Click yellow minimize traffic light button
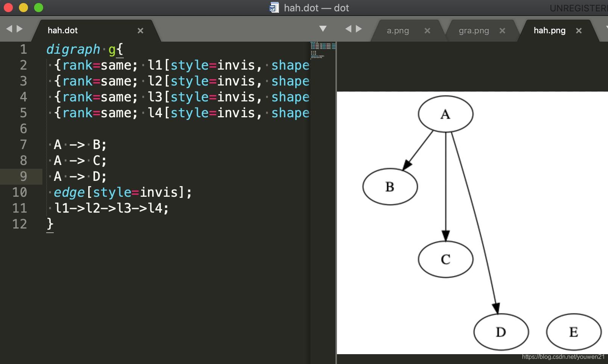The width and height of the screenshot is (608, 364). pyautogui.click(x=23, y=7)
